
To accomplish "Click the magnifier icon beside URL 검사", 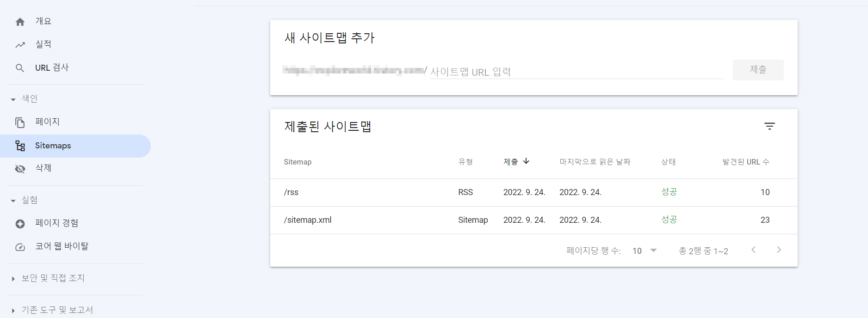I will [20, 68].
